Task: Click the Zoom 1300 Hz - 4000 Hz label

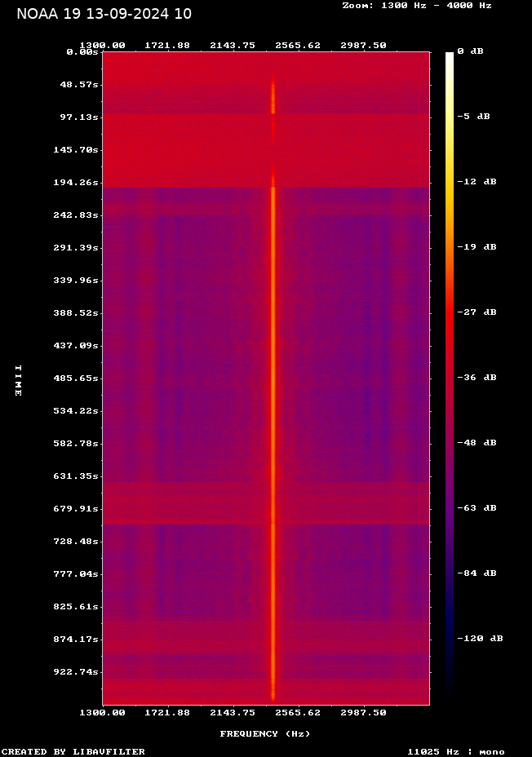Action: [416, 5]
